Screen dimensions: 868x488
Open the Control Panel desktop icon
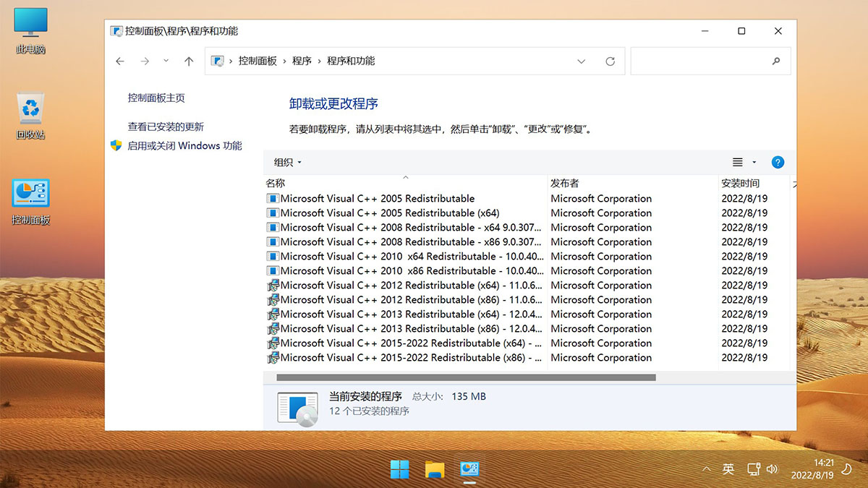[x=30, y=202]
